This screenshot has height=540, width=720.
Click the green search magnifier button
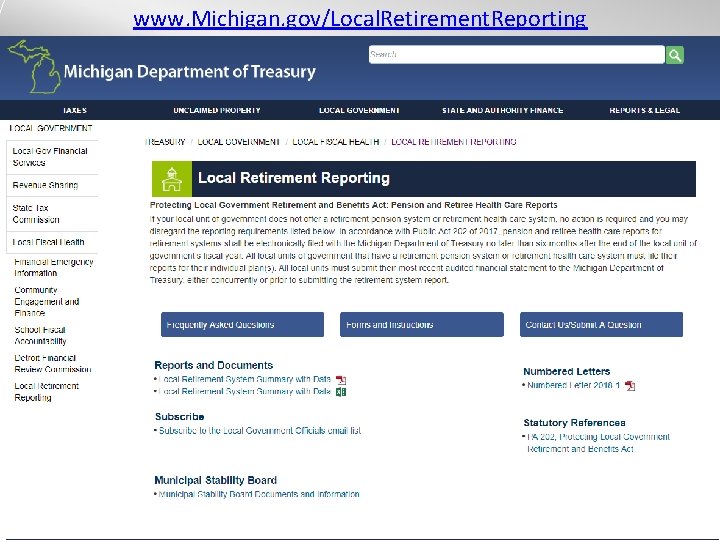[675, 55]
